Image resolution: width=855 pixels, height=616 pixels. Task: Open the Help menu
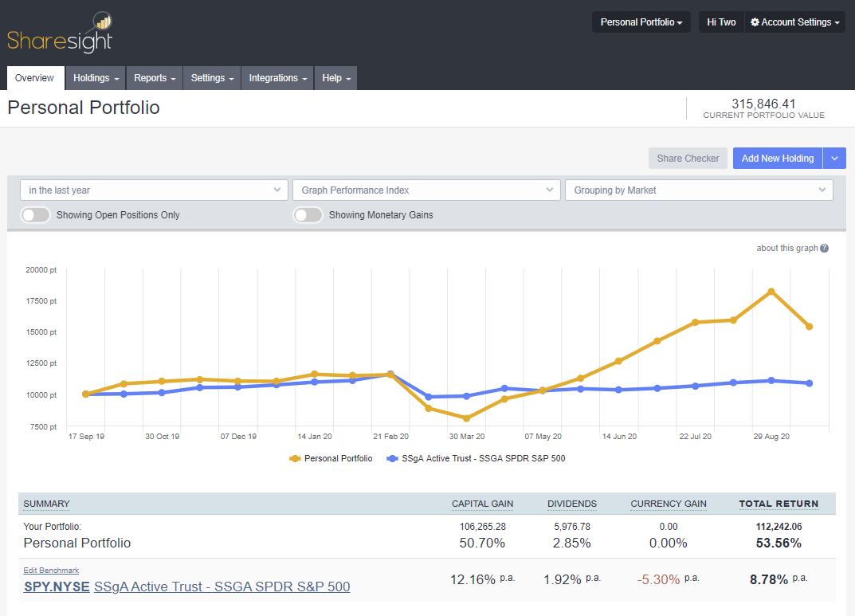[x=336, y=78]
